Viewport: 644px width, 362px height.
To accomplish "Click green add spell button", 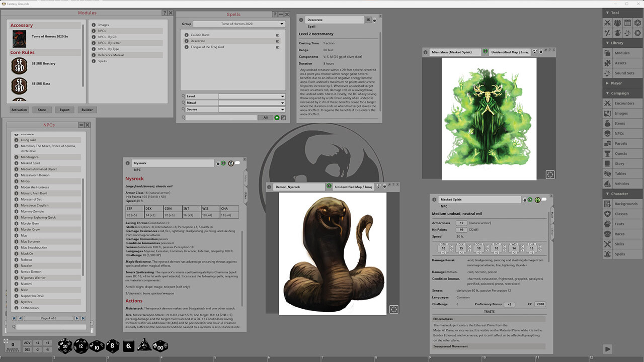I will 277,118.
